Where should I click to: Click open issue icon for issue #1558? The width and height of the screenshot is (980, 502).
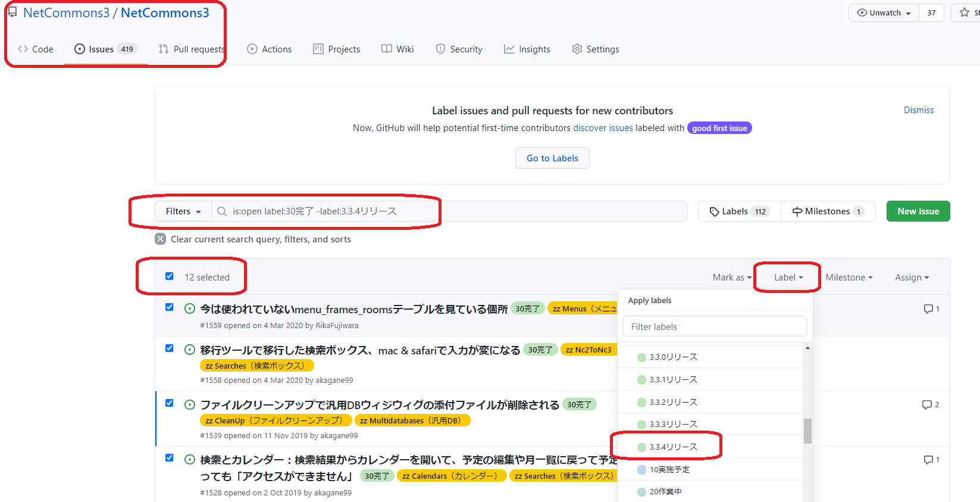tap(190, 350)
